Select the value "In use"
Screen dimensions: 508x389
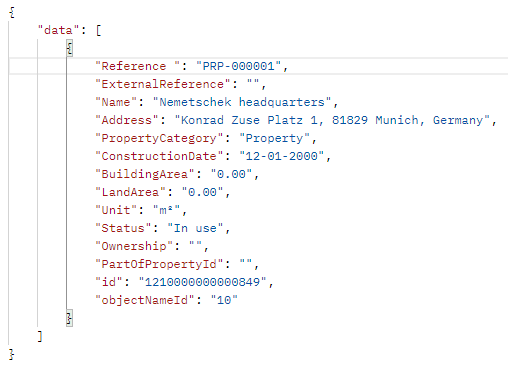coord(195,228)
